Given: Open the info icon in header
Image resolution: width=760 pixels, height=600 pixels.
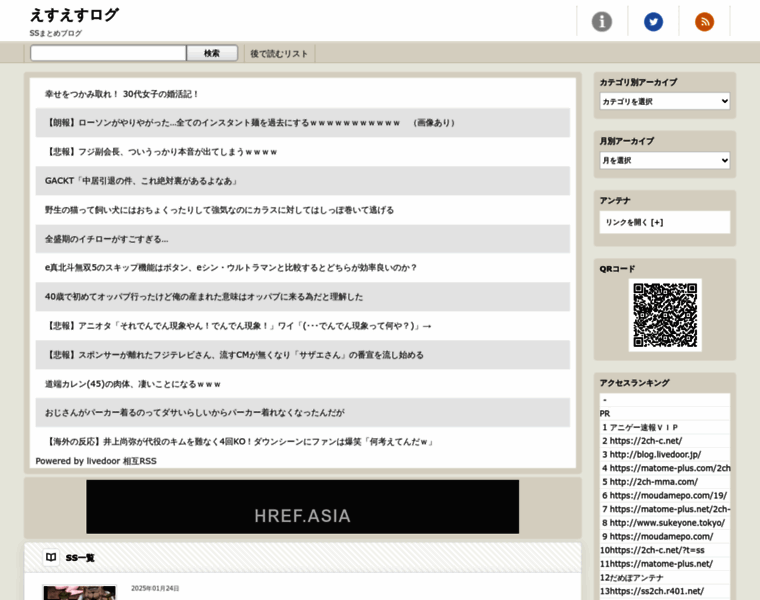Looking at the screenshot, I should click(602, 21).
